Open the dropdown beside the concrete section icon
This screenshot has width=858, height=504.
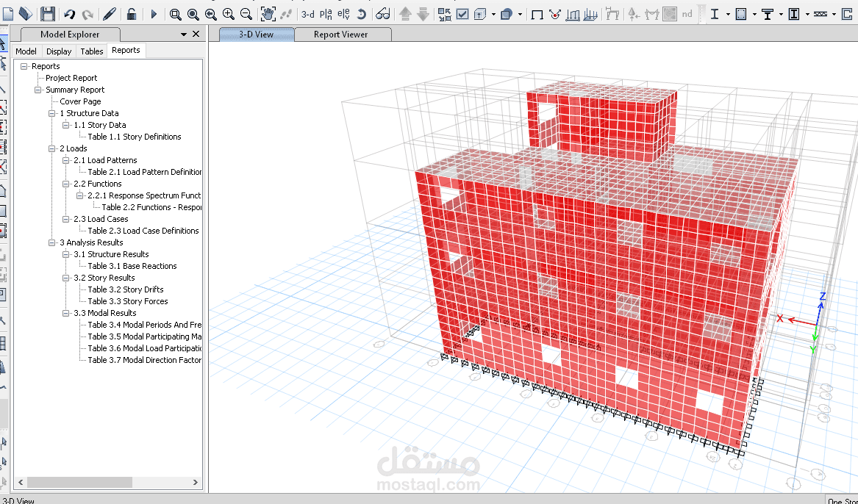coord(754,15)
